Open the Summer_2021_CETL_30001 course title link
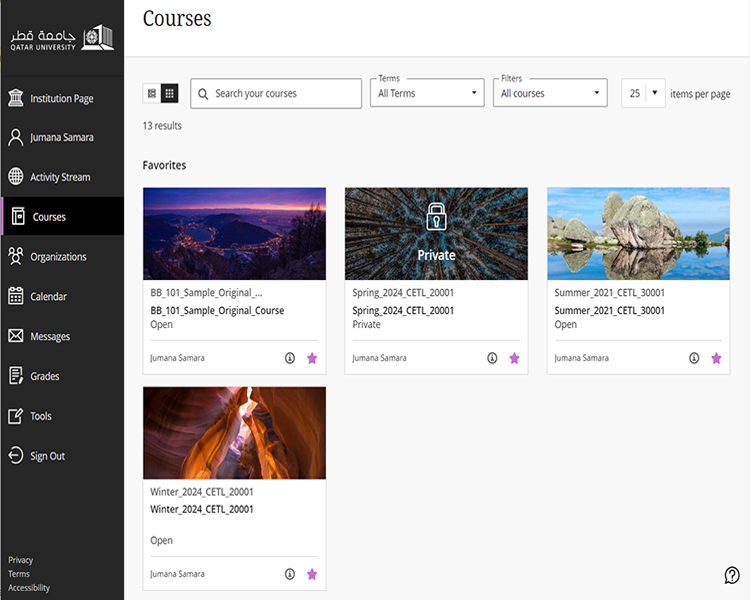This screenshot has height=600, width=750. 609,310
